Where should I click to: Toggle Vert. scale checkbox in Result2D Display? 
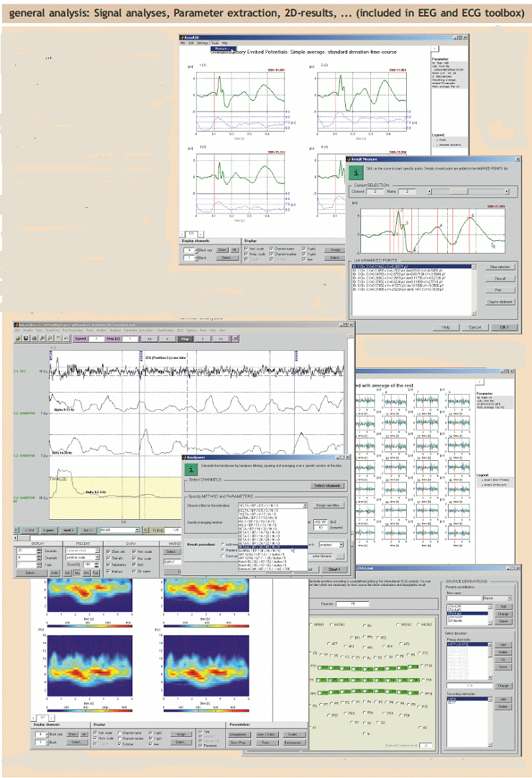pos(246,249)
